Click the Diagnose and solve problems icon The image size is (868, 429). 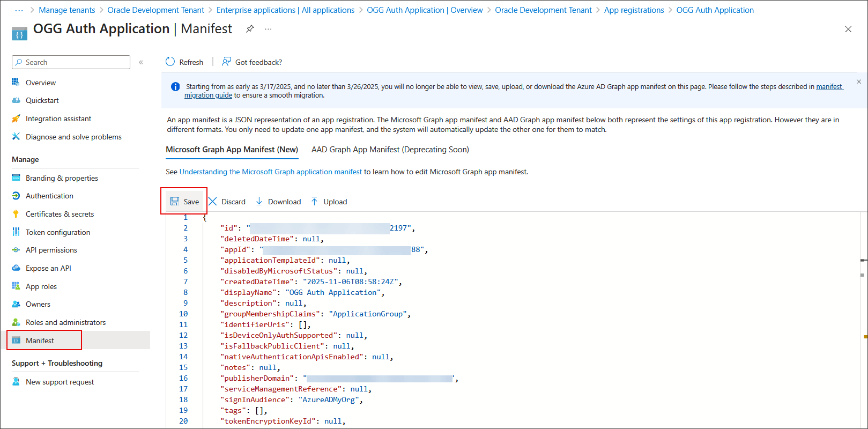[x=16, y=137]
